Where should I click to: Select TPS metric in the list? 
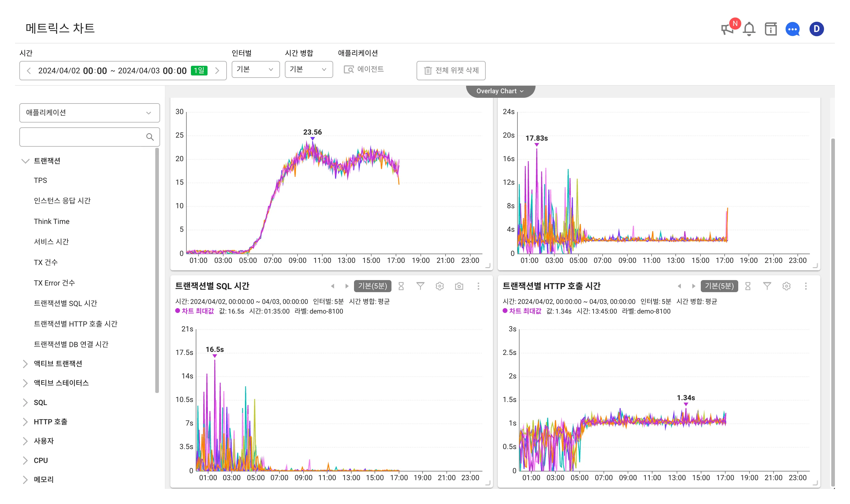coord(40,180)
